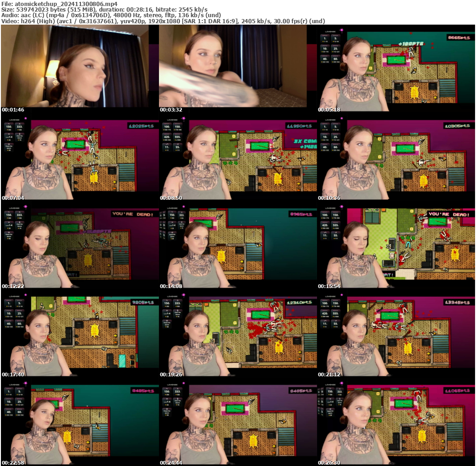Screen dimensions: 476x466
Task: Click the icon above the 333 tip tile
Action: [19, 124]
